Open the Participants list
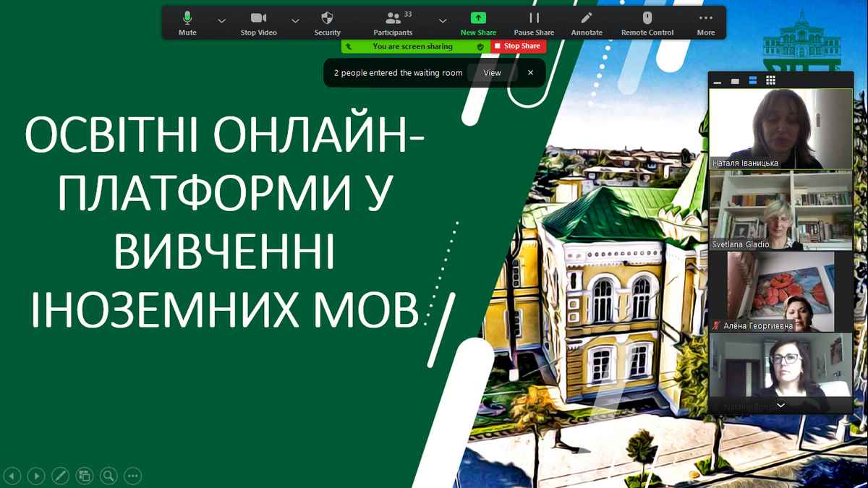Image resolution: width=868 pixels, height=488 pixels. coord(393,22)
